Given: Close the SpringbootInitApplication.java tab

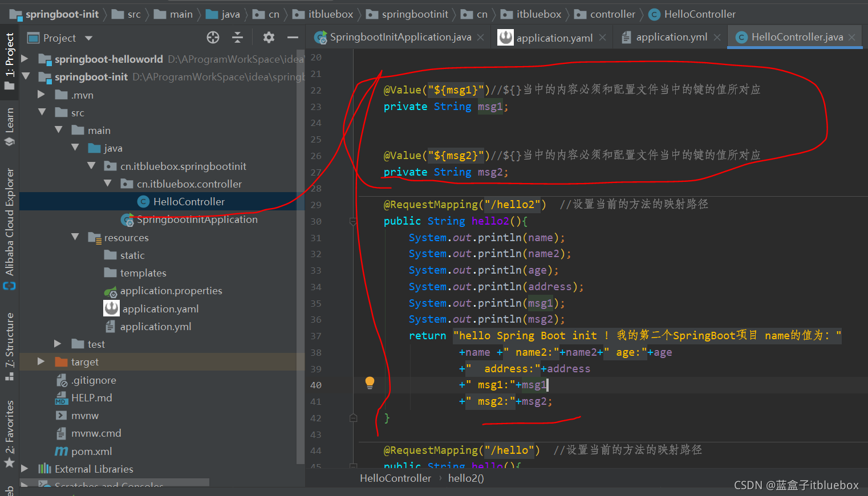Looking at the screenshot, I should pos(480,38).
